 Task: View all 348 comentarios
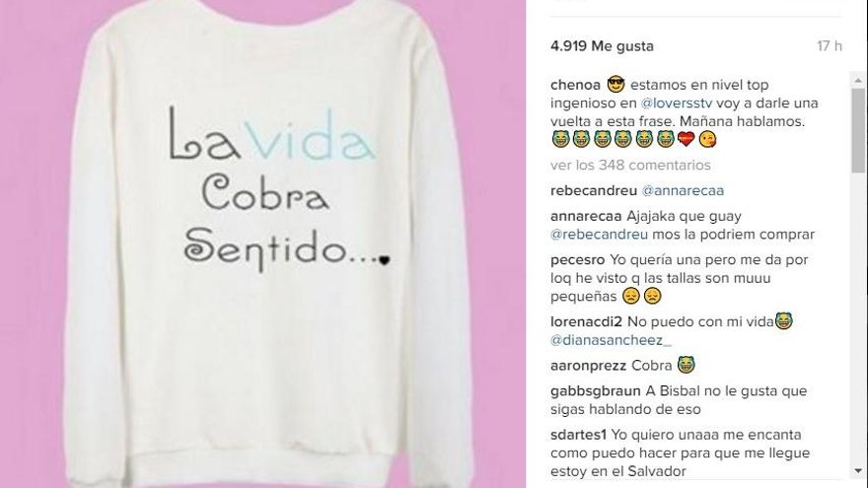click(630, 165)
